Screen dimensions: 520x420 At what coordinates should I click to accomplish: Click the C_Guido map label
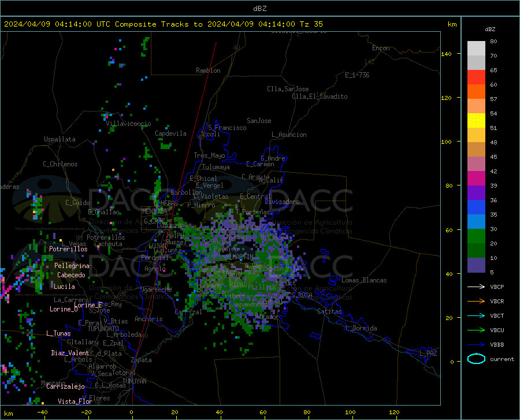point(77,203)
